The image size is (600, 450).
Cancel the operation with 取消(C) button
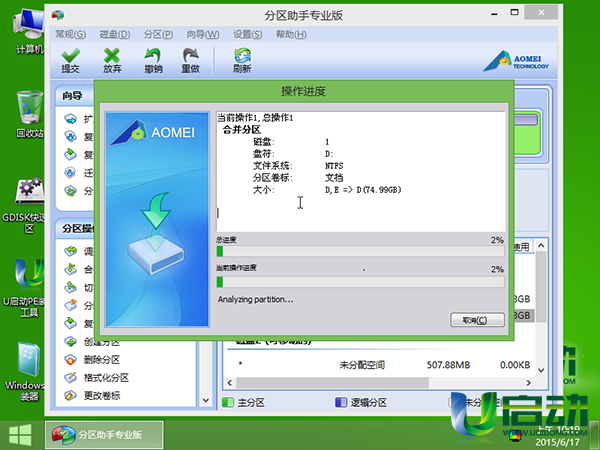point(477,320)
